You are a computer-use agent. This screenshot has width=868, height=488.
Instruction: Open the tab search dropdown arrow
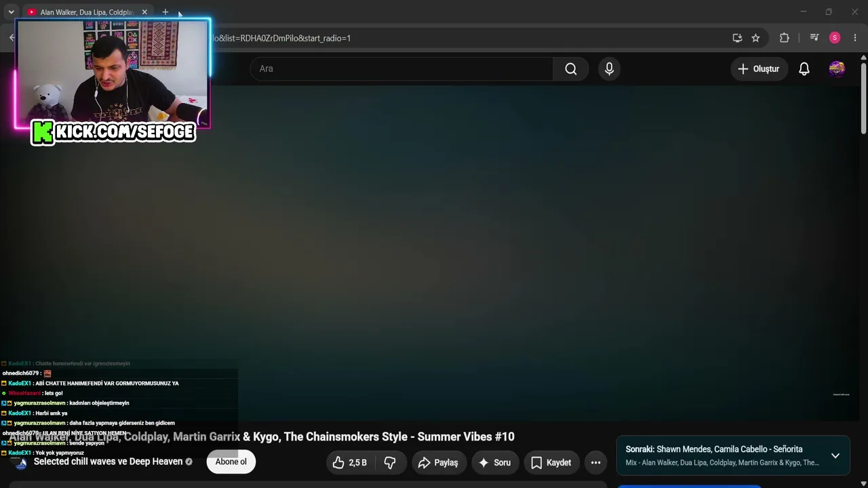pyautogui.click(x=11, y=12)
